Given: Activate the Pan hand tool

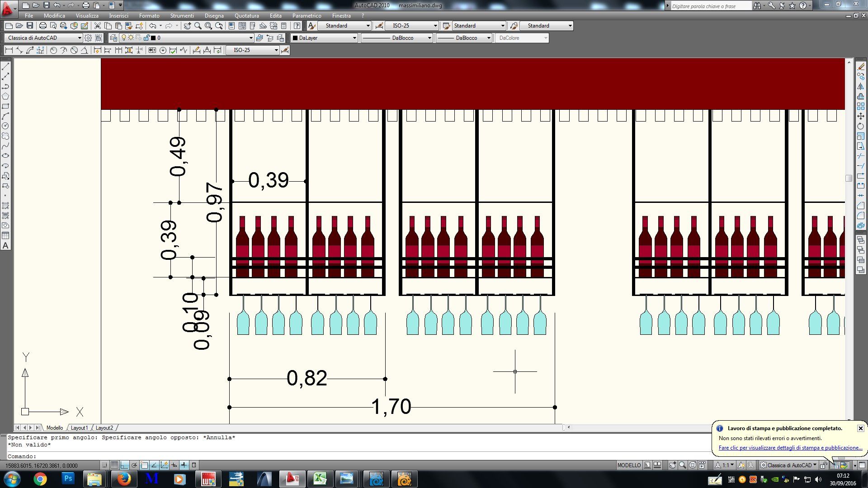Looking at the screenshot, I should pos(187,26).
